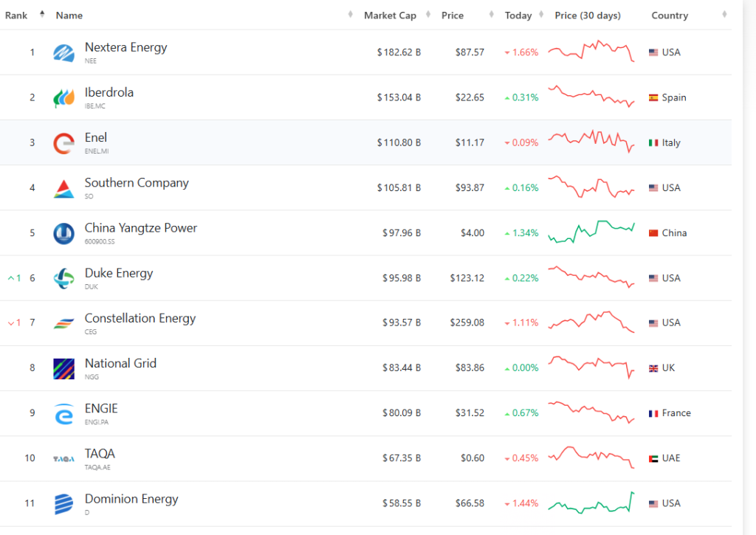The height and width of the screenshot is (535, 756).
Task: Click the ENGIE logo icon
Action: click(x=63, y=414)
